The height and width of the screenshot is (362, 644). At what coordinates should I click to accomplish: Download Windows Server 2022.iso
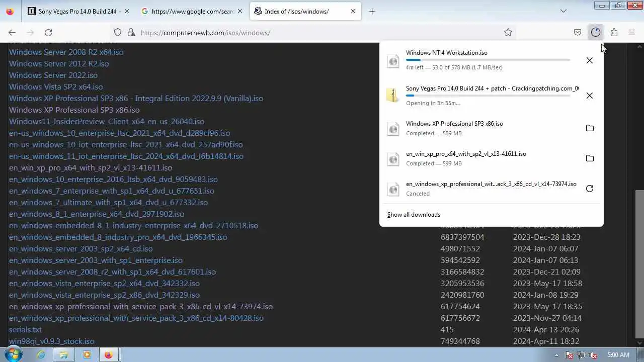click(x=53, y=75)
